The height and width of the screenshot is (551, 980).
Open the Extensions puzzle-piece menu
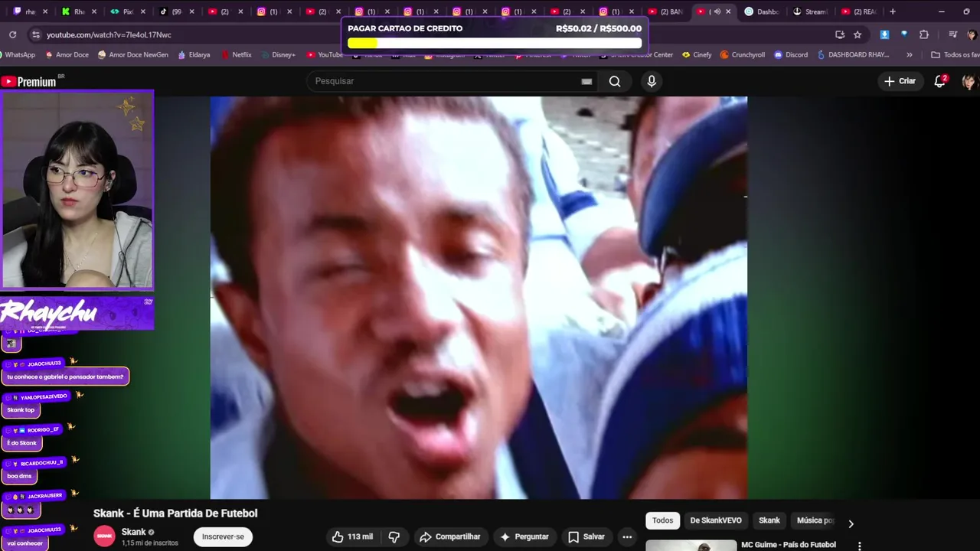(924, 34)
